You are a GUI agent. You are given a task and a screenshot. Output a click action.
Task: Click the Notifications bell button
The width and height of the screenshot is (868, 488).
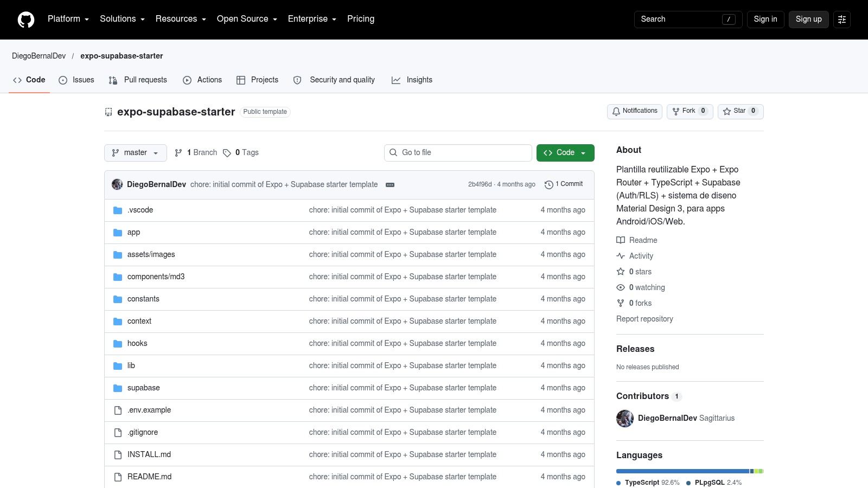pos(635,111)
